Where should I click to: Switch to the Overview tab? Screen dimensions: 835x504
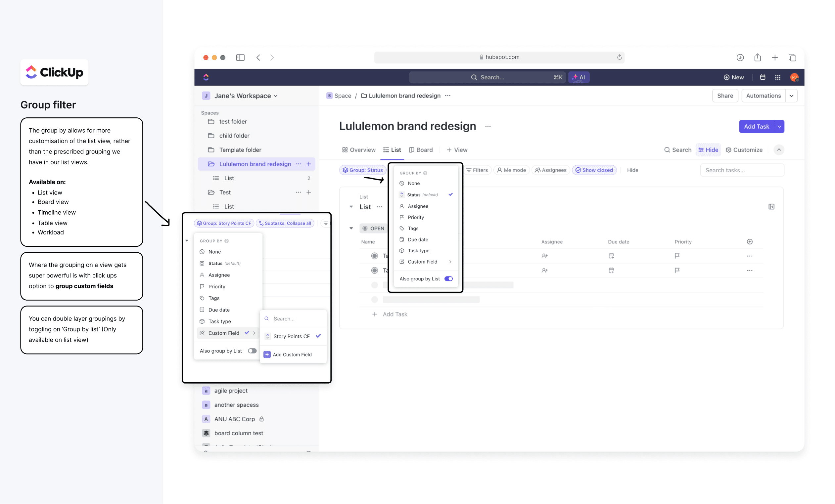[358, 150]
